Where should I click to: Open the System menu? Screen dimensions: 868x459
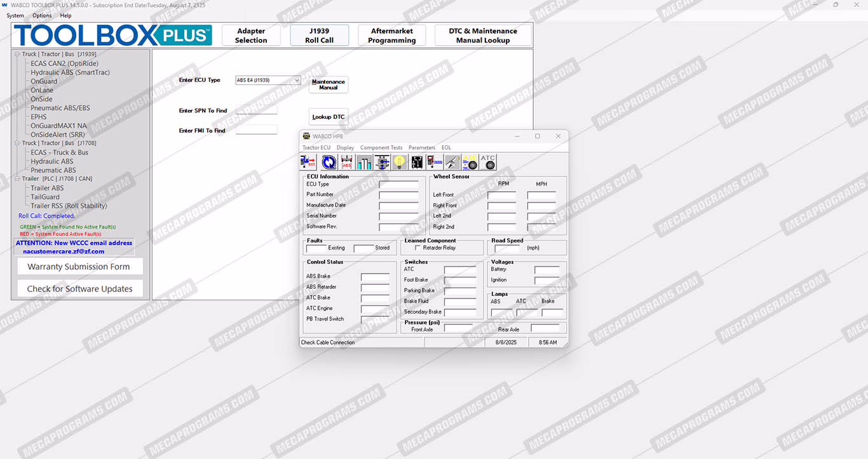tap(15, 15)
